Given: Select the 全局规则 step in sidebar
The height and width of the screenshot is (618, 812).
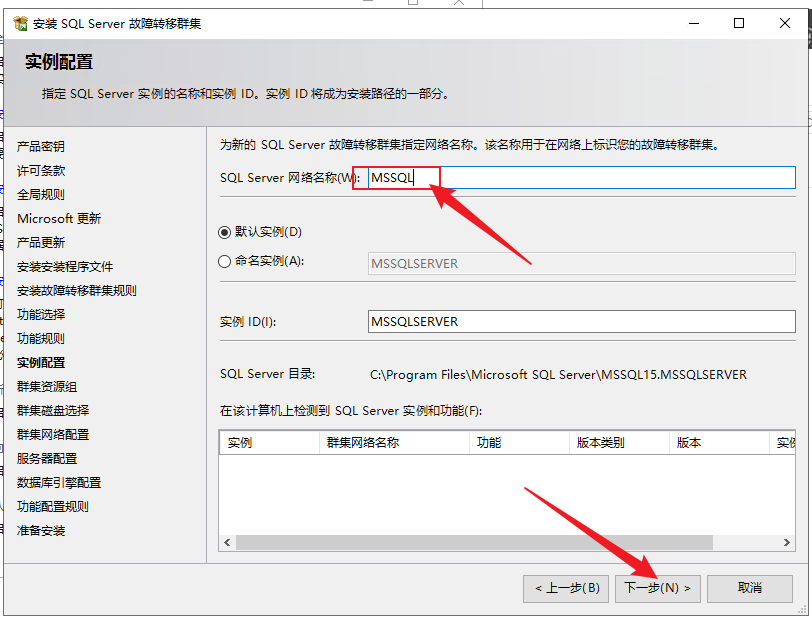Looking at the screenshot, I should [41, 195].
